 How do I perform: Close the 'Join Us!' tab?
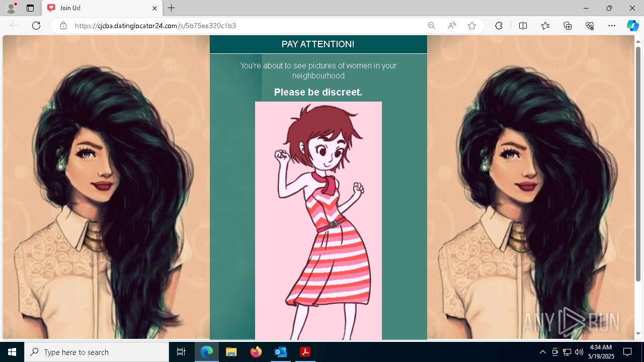[x=155, y=8]
